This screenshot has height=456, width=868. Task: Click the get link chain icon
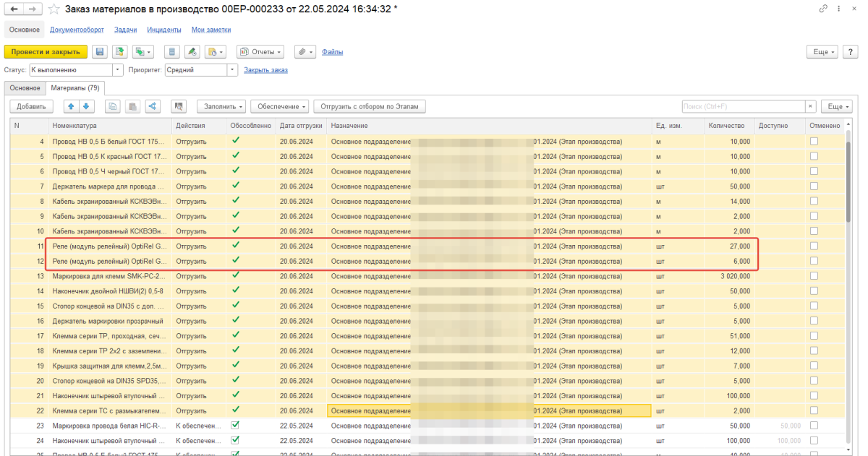click(823, 9)
